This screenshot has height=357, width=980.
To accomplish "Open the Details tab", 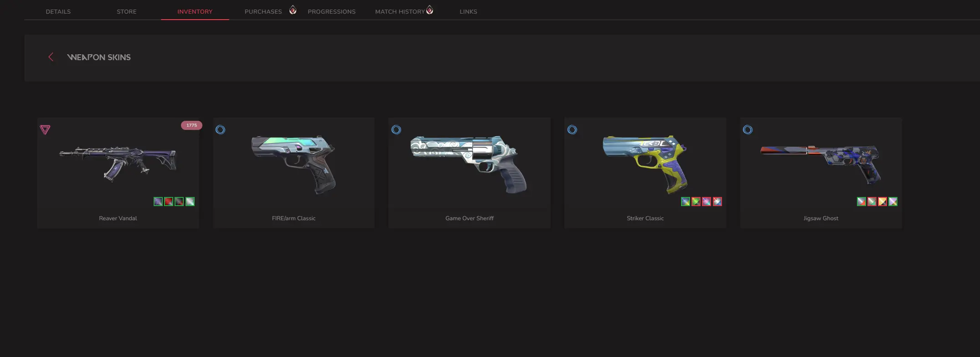I will pyautogui.click(x=58, y=11).
